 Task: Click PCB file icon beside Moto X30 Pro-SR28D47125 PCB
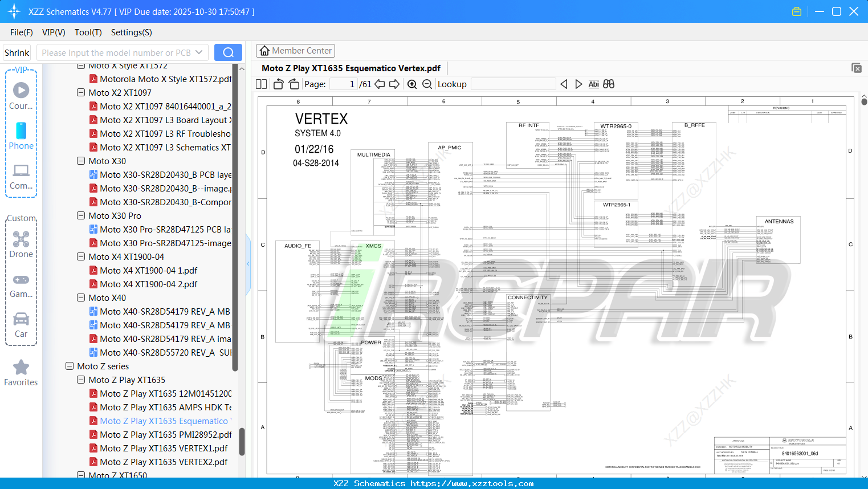[x=93, y=230]
